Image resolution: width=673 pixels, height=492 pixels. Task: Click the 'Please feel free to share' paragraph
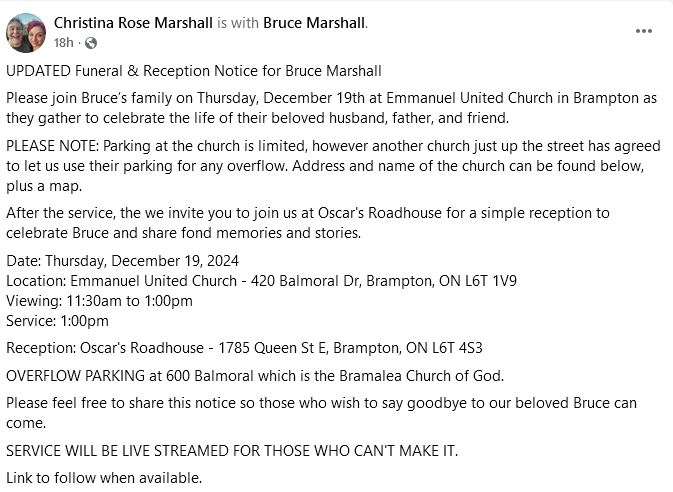[x=321, y=413]
